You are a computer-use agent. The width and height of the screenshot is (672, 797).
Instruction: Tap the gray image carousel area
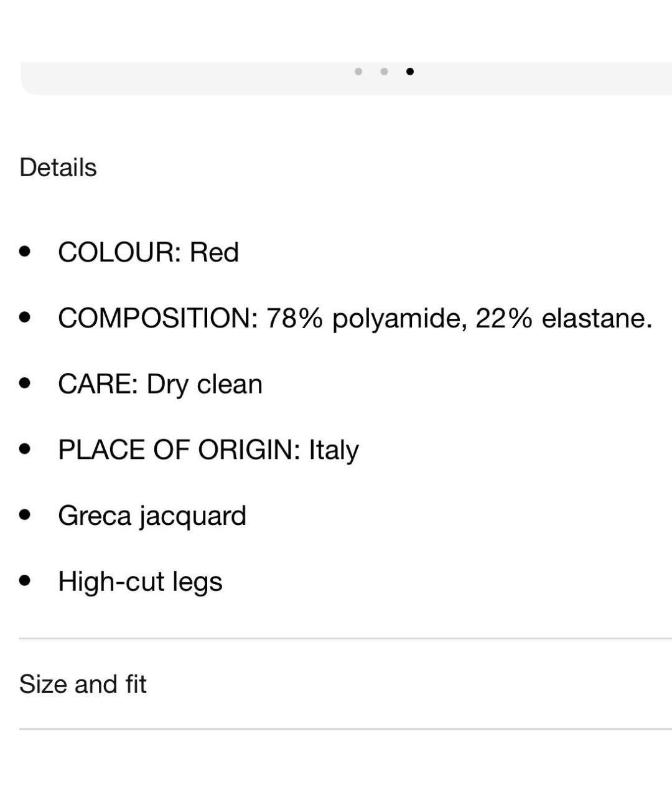pos(347,78)
